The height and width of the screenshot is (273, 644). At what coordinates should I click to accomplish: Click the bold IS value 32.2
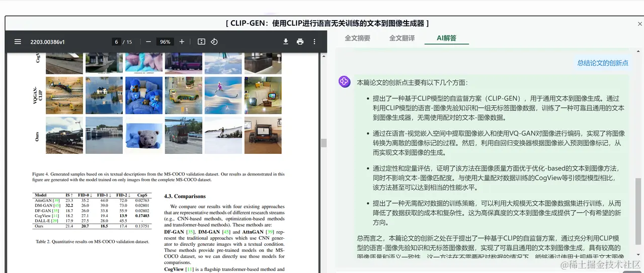click(69, 205)
